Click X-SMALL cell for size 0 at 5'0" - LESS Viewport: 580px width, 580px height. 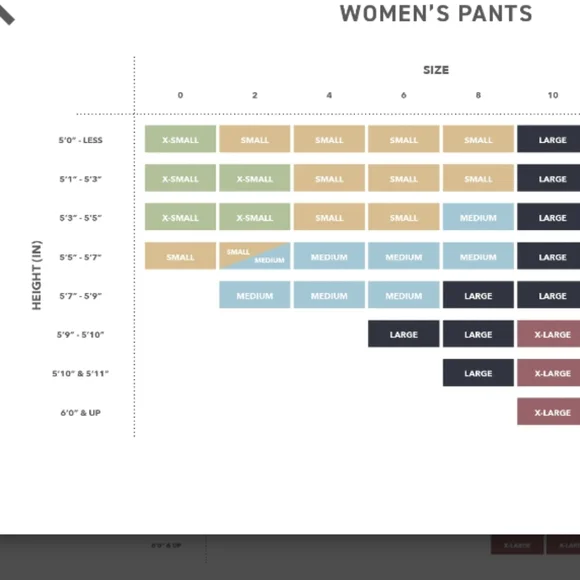tap(180, 139)
